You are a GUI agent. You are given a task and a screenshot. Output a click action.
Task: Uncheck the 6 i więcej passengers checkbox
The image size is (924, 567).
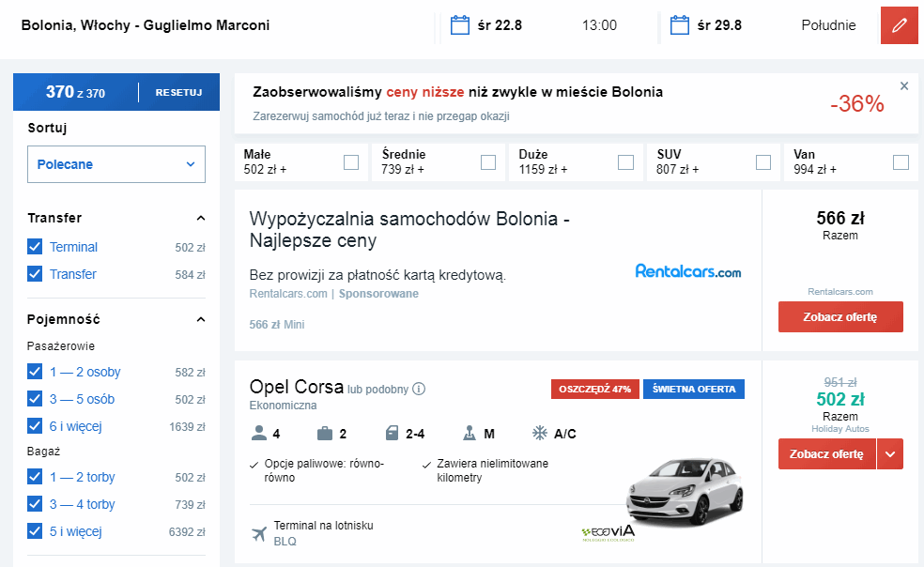tap(35, 425)
